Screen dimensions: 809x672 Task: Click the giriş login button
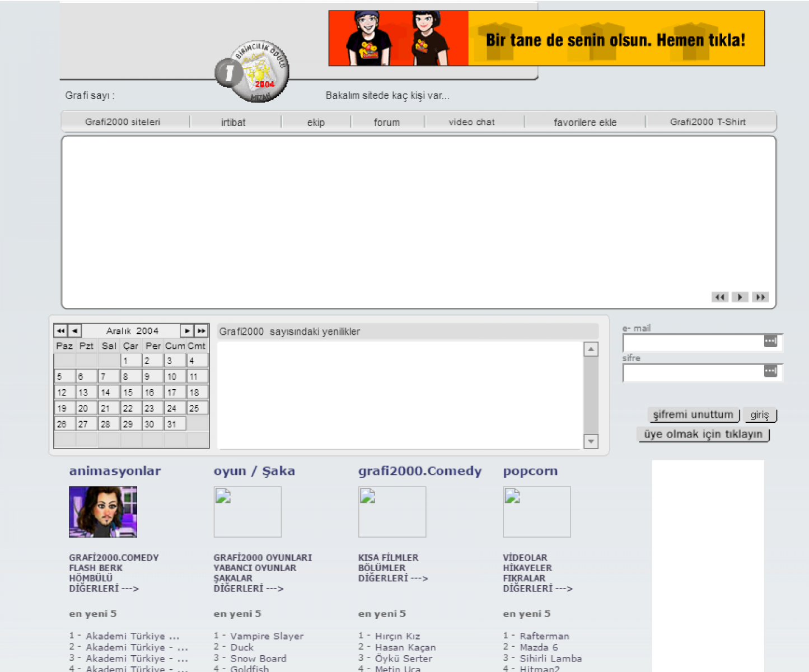[759, 415]
